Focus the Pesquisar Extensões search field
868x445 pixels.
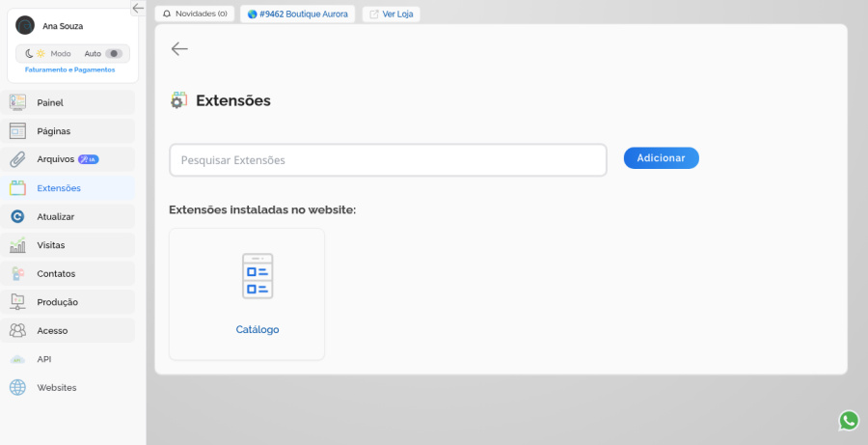(x=388, y=160)
